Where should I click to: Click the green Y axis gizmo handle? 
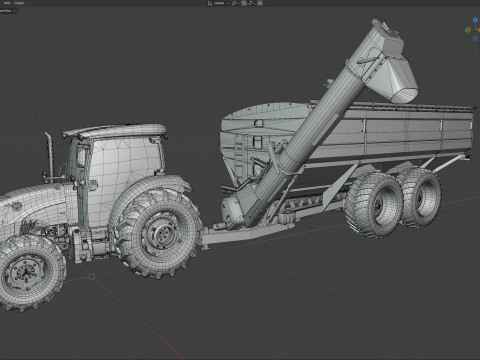[x=468, y=30]
